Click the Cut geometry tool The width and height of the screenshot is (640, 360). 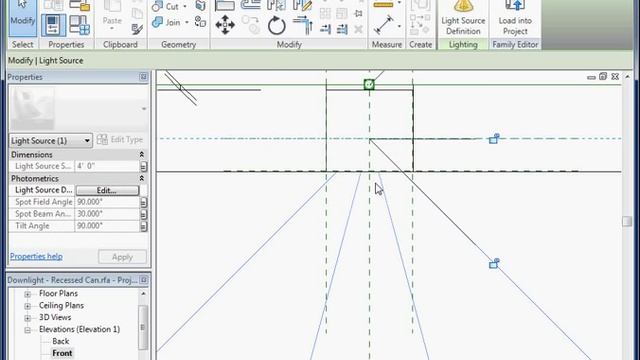click(166, 7)
